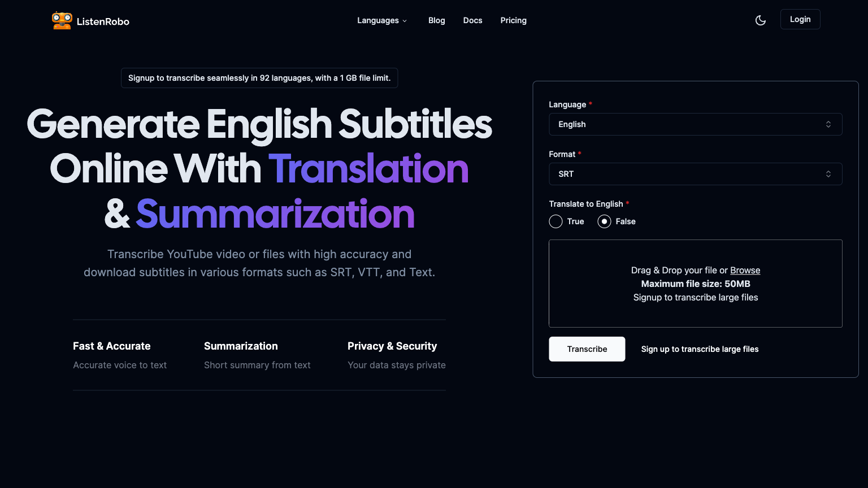Image resolution: width=868 pixels, height=488 pixels.
Task: Go to the Docs page
Action: click(x=472, y=20)
